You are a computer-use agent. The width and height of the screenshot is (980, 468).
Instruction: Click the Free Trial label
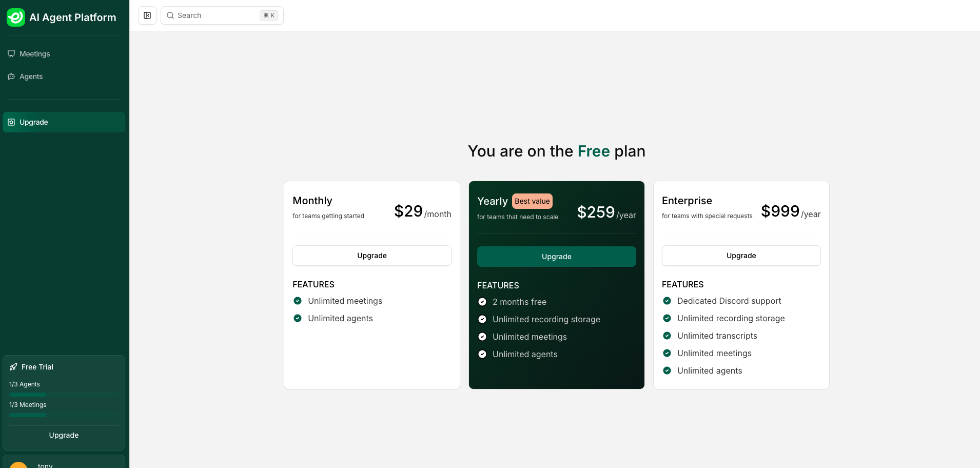(37, 367)
